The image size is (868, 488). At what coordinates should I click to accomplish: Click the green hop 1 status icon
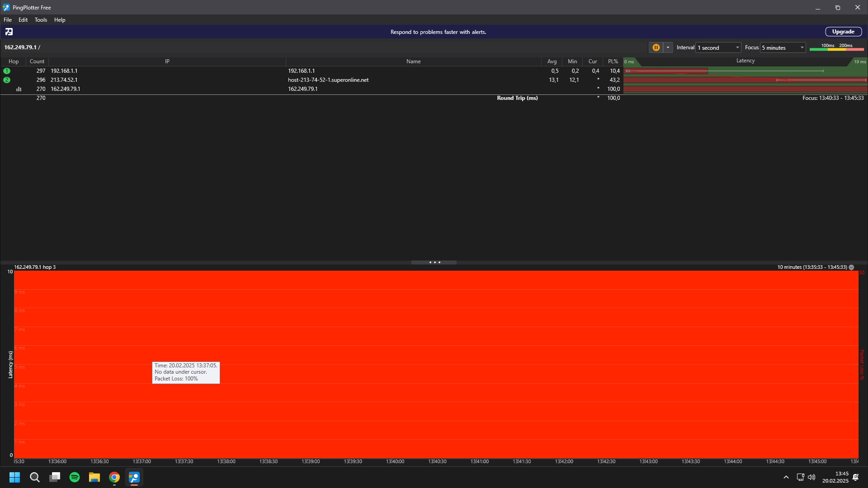pyautogui.click(x=7, y=71)
